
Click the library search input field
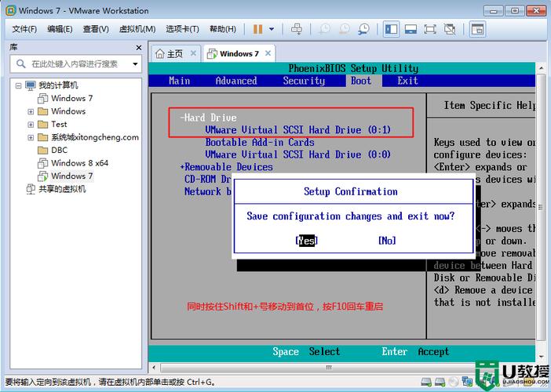[x=75, y=64]
